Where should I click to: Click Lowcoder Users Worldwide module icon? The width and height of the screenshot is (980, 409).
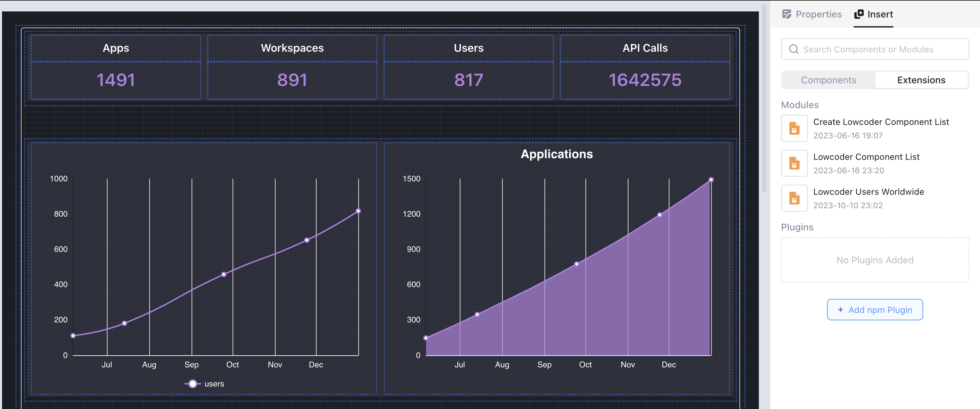click(x=794, y=198)
